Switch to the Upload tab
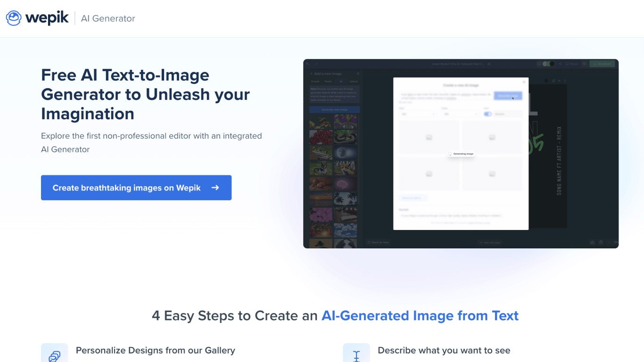 (x=354, y=82)
